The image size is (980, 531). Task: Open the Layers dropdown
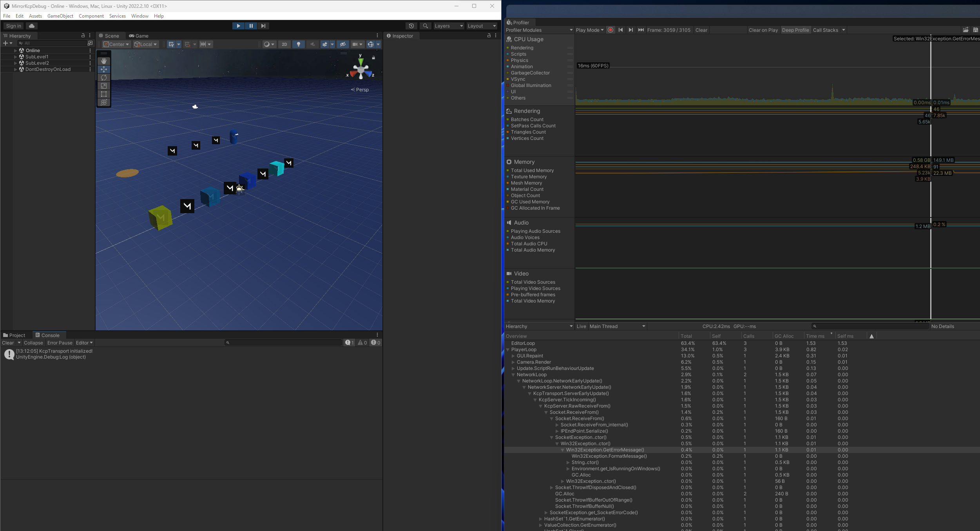tap(448, 26)
